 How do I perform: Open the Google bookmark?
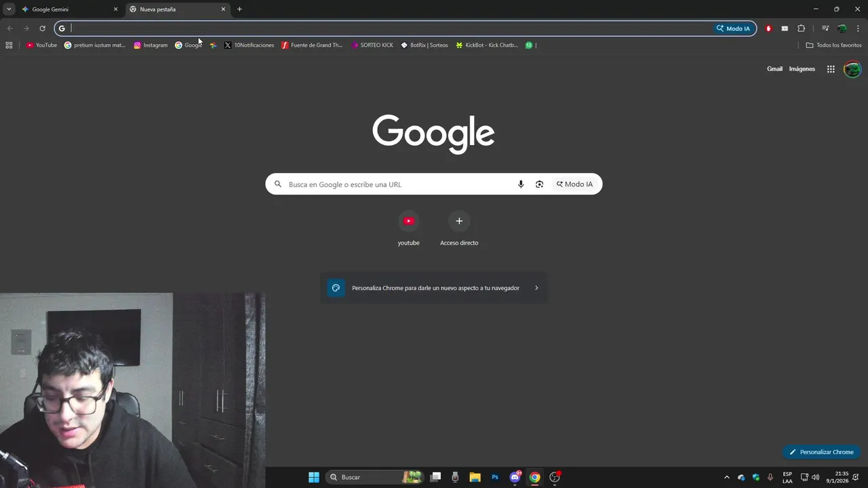coord(189,45)
